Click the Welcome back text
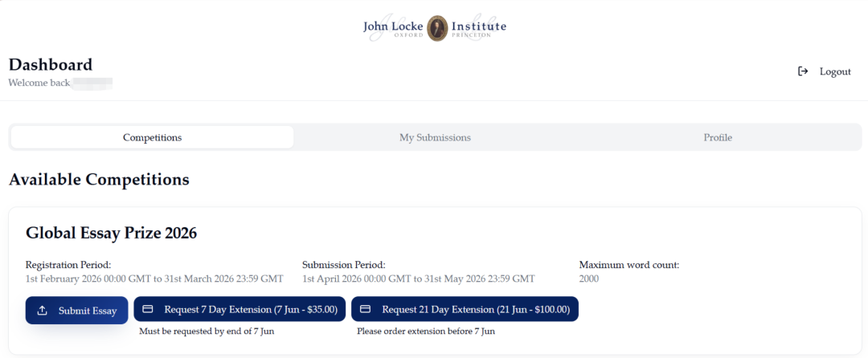Screen dimensions: 868x358 coord(39,83)
